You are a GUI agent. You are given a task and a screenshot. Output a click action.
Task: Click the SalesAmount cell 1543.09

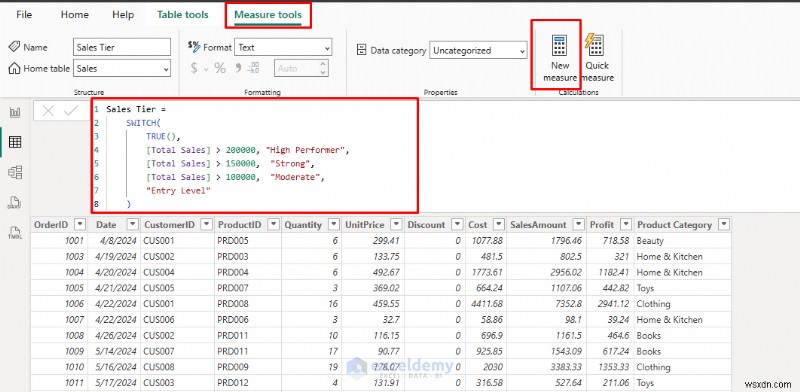click(x=546, y=351)
